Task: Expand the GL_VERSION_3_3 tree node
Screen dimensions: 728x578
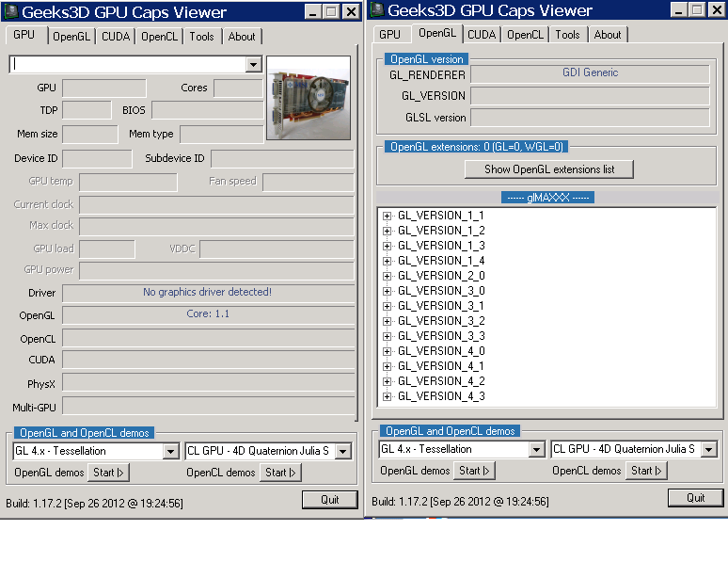Action: tap(387, 336)
